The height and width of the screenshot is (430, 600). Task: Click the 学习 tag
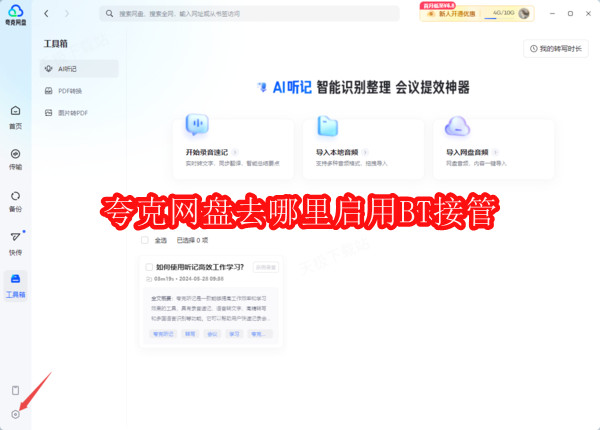click(x=234, y=334)
